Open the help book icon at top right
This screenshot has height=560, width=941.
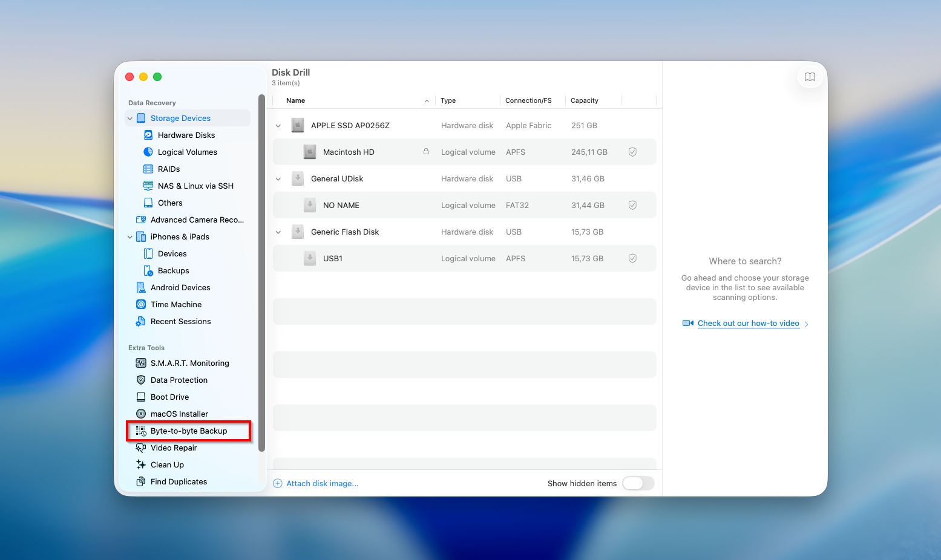(810, 77)
